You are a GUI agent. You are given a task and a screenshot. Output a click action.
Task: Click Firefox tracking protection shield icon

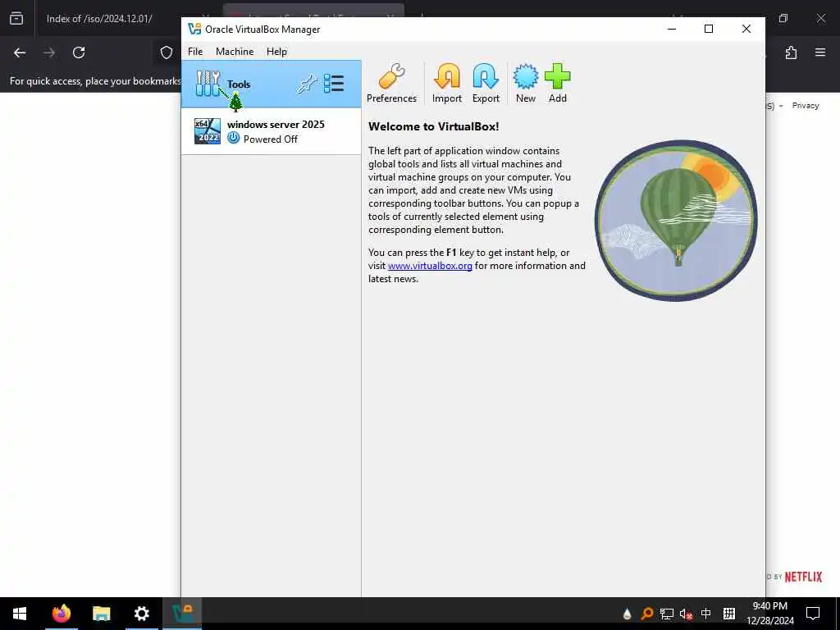pos(167,52)
